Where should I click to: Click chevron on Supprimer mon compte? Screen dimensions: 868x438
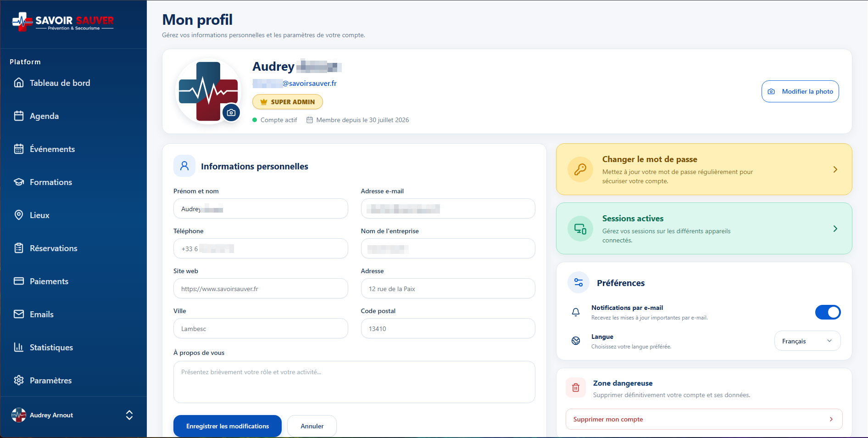831,419
